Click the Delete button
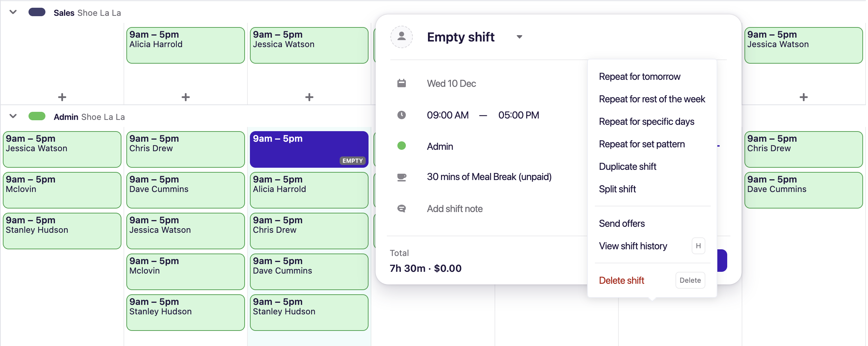The height and width of the screenshot is (346, 868). [x=690, y=280]
